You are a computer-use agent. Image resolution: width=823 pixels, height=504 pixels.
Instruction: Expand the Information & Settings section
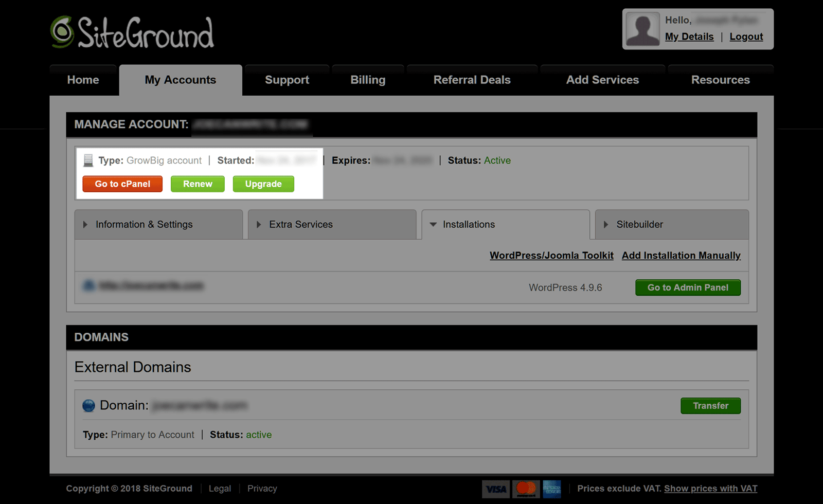(x=158, y=224)
